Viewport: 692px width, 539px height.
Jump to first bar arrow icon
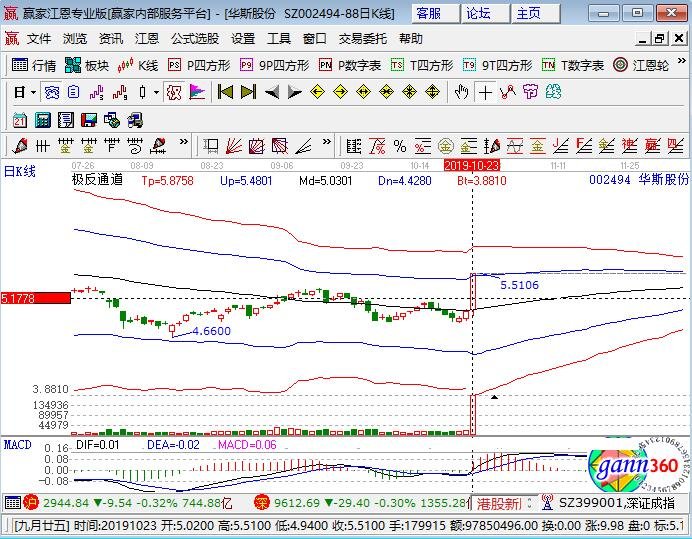pos(225,92)
